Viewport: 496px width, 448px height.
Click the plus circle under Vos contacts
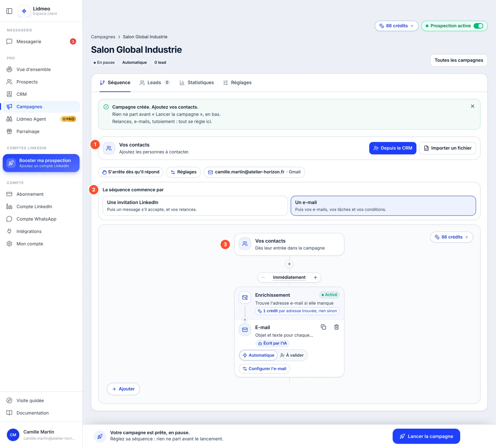[289, 264]
